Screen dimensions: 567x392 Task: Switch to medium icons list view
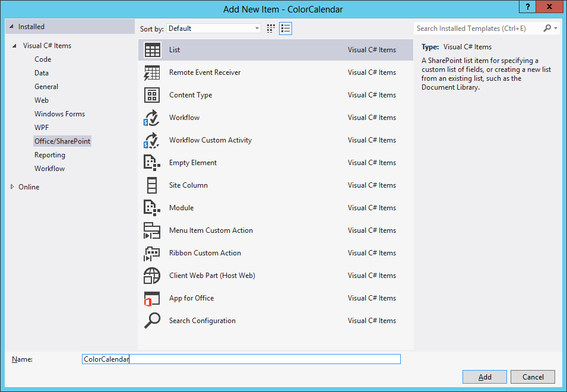286,29
